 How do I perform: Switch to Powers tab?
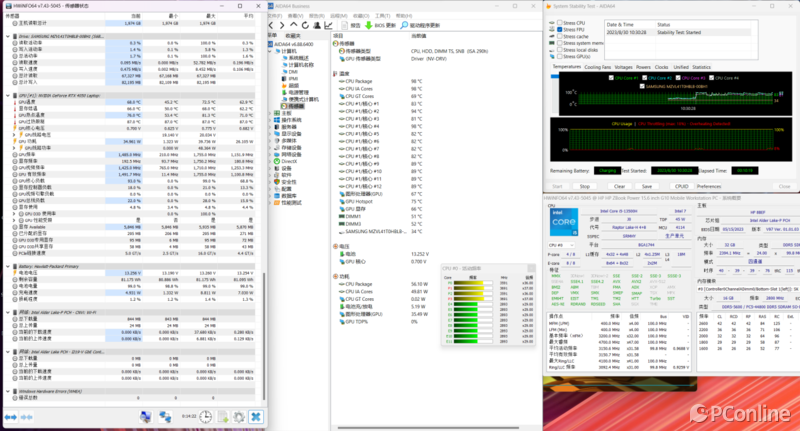643,67
